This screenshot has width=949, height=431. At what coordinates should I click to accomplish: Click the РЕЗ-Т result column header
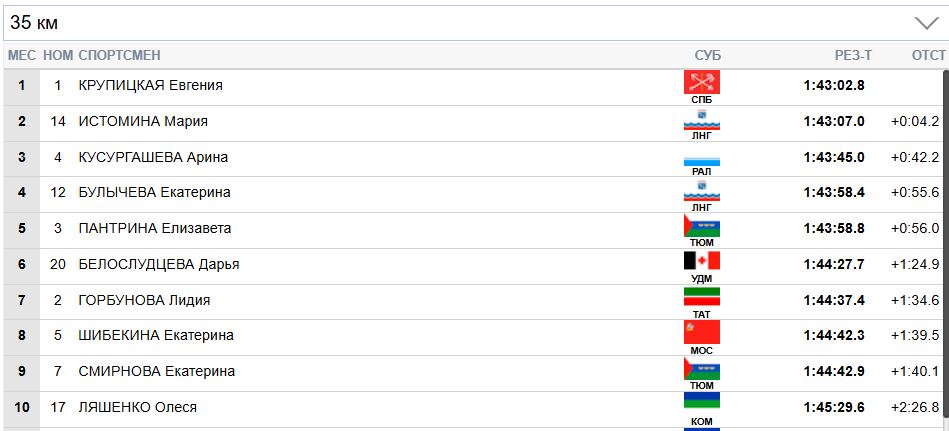pyautogui.click(x=853, y=55)
